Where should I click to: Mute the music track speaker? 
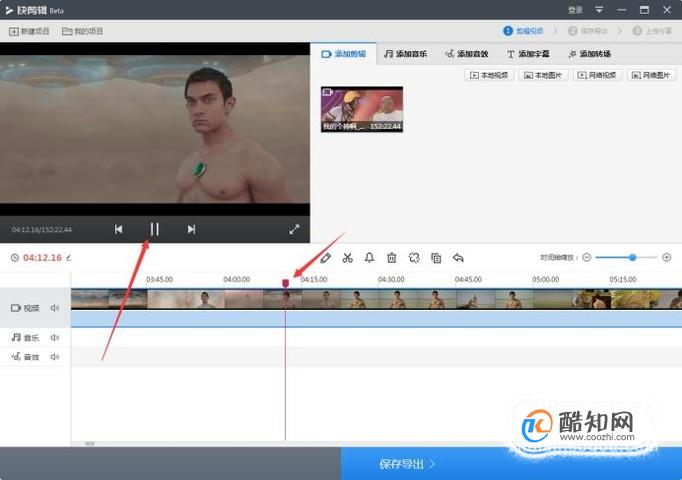coord(55,337)
